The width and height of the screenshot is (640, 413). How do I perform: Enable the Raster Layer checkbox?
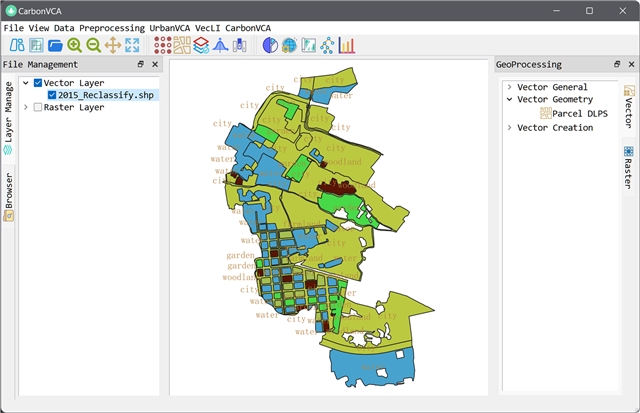(38, 107)
